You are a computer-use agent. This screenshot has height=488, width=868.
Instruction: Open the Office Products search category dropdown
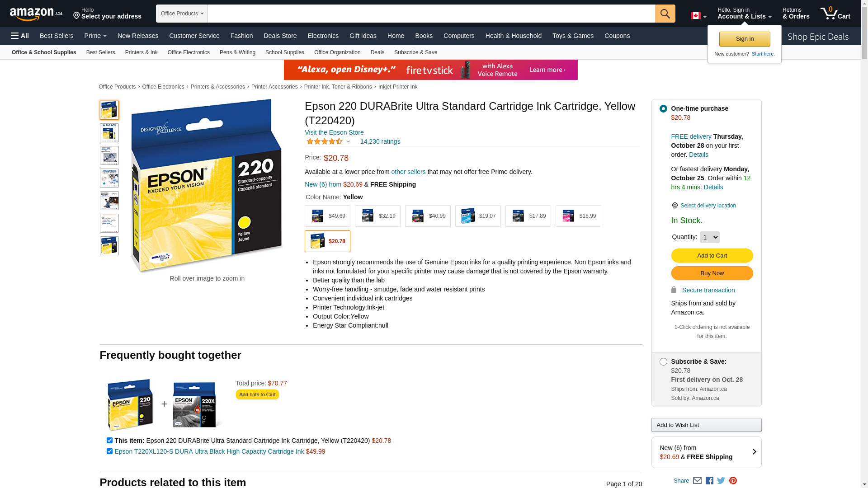(x=182, y=14)
